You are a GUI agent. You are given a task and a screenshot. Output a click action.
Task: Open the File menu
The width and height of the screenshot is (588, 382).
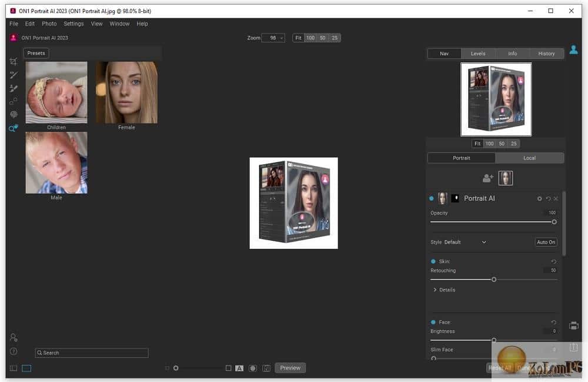point(14,24)
